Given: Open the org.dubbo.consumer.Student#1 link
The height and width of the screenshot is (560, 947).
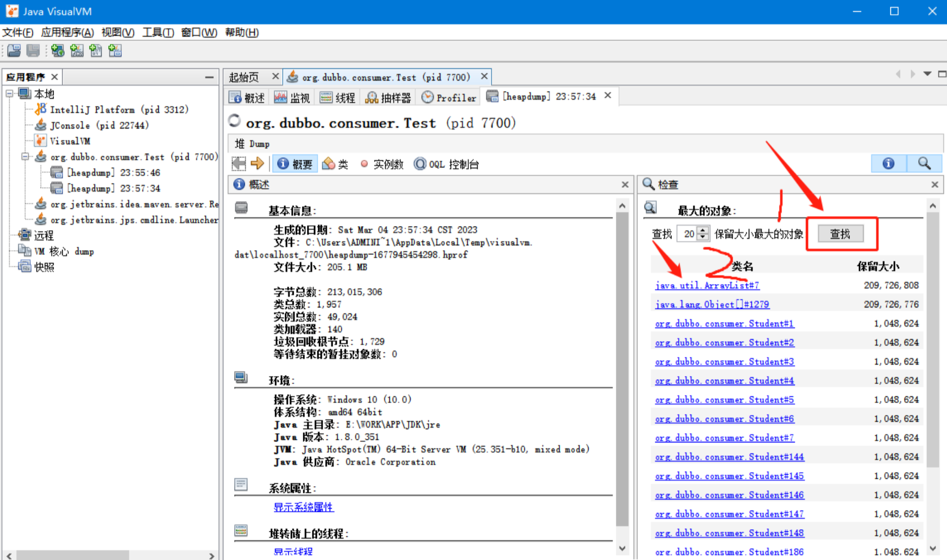Looking at the screenshot, I should coord(724,323).
